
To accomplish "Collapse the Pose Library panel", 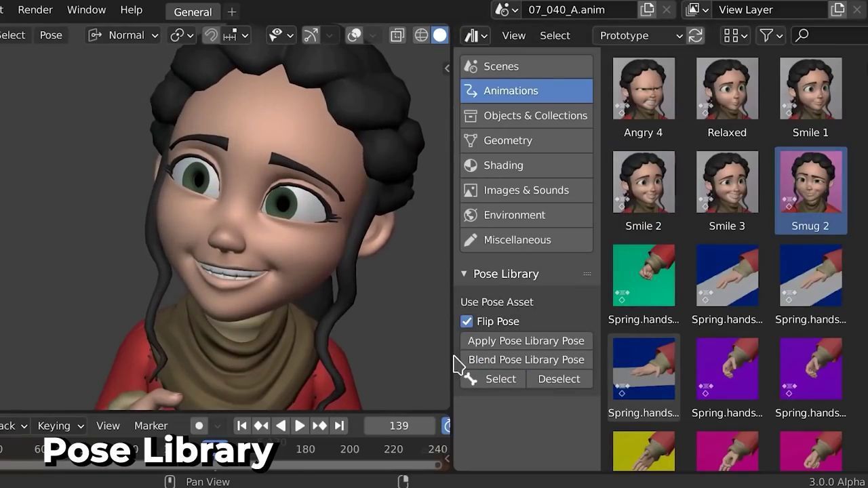I will [x=465, y=274].
